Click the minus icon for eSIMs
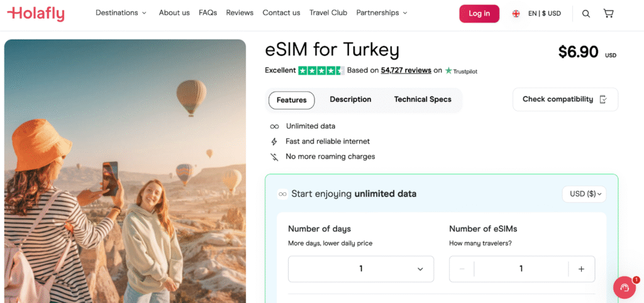644x303 pixels. tap(462, 269)
